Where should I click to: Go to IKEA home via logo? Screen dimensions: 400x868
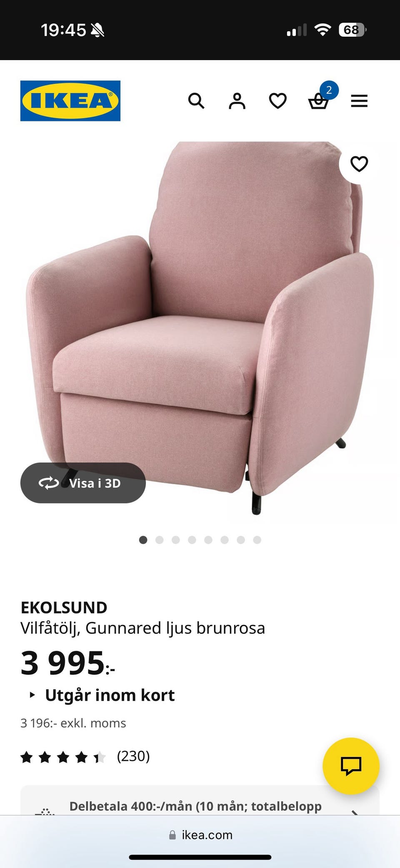[70, 101]
